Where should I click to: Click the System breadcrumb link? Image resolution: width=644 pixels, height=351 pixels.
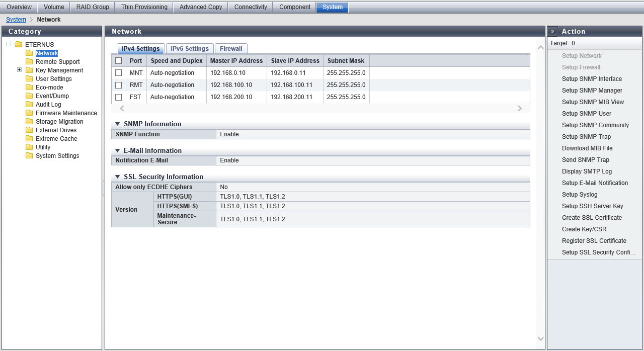16,20
